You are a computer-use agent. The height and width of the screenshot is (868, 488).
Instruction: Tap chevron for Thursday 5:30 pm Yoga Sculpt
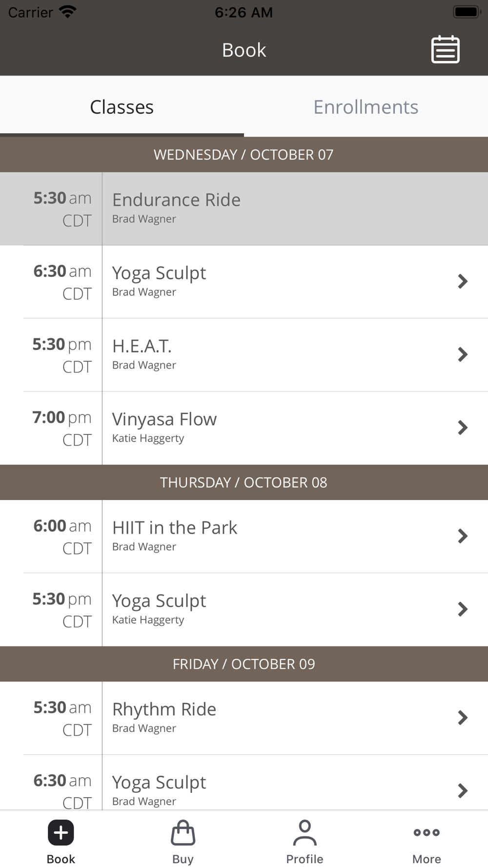point(462,609)
